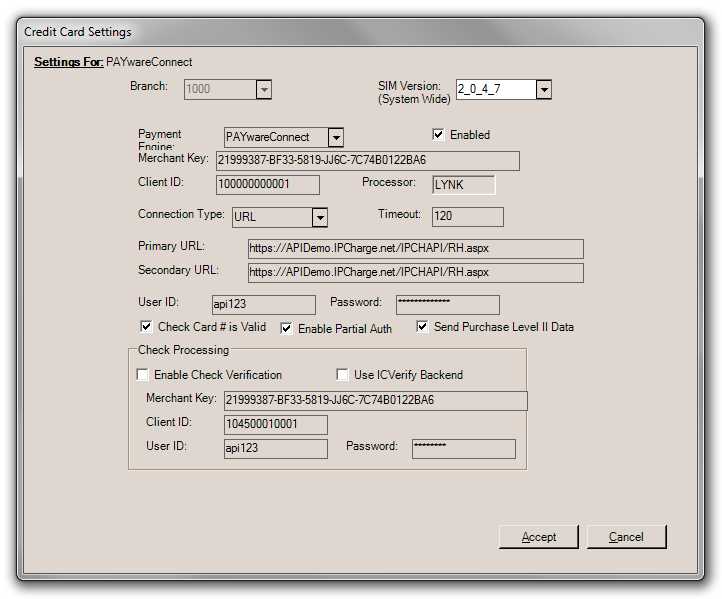
Task: Open the Branch dropdown arrow
Action: click(264, 89)
